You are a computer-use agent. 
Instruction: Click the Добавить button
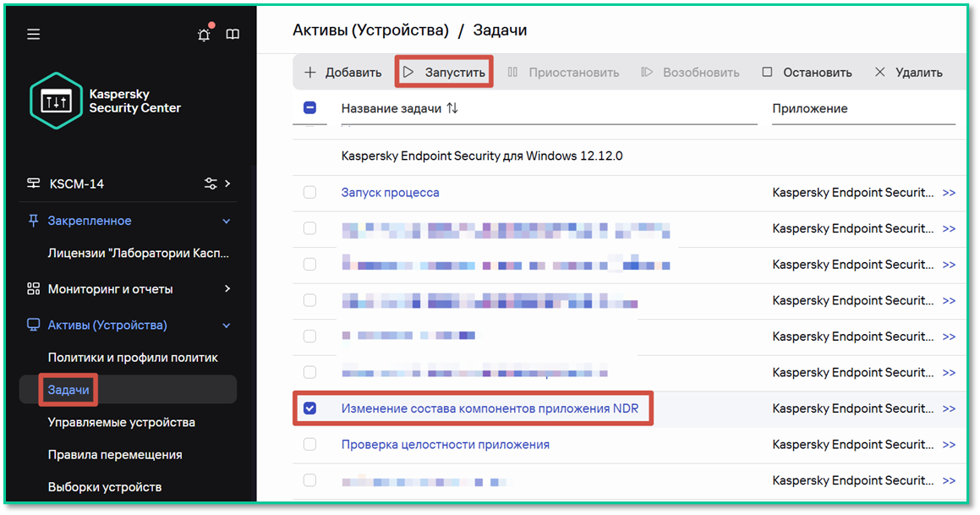[342, 73]
